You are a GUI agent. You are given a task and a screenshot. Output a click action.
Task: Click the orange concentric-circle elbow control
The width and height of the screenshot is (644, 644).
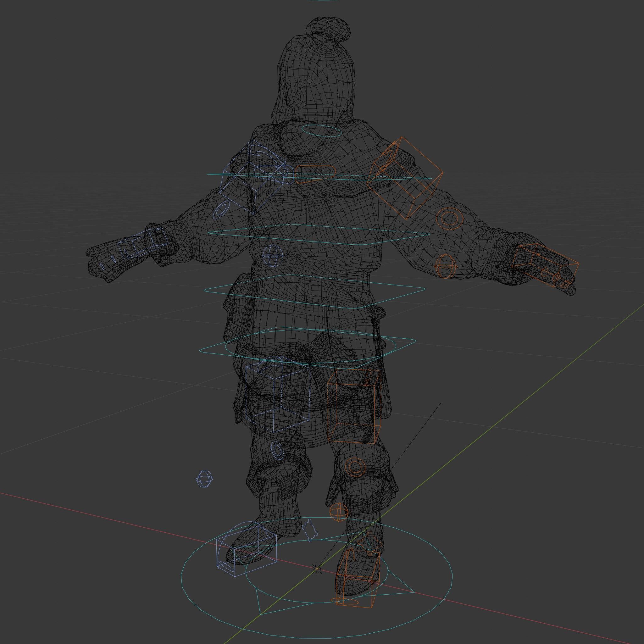pos(450,219)
